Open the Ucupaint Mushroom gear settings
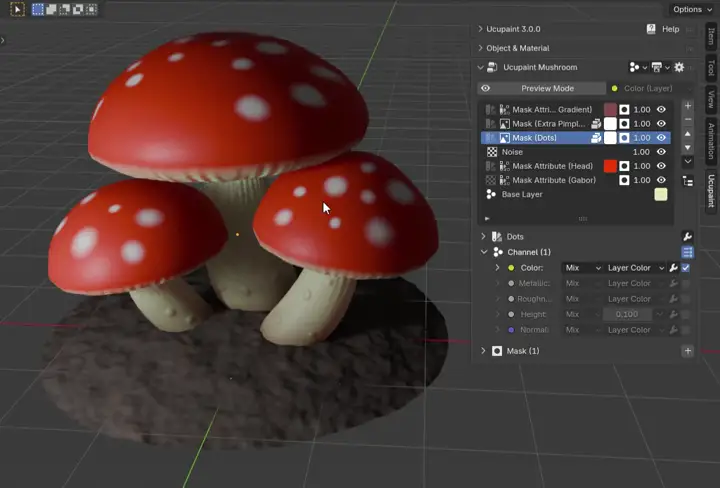The image size is (720, 488). point(679,67)
